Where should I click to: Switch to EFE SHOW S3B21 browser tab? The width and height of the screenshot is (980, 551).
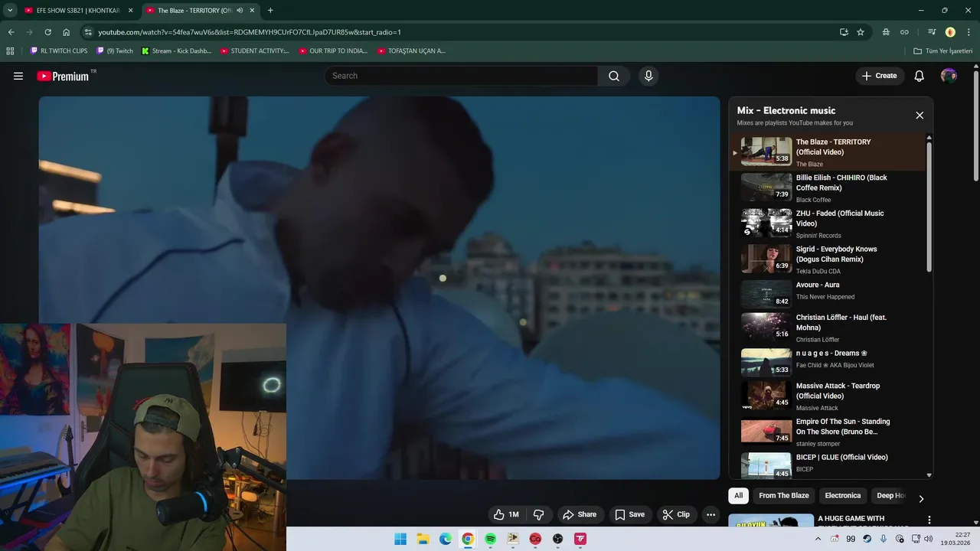(78, 11)
